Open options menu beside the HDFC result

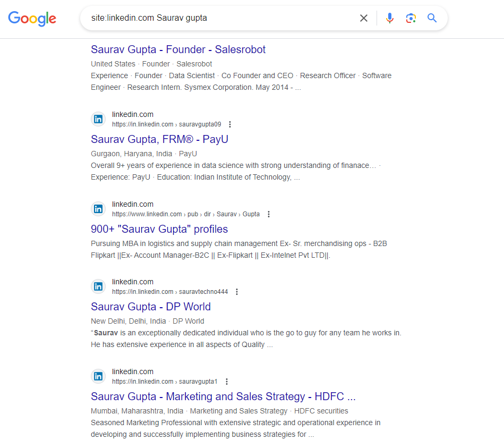click(x=227, y=381)
